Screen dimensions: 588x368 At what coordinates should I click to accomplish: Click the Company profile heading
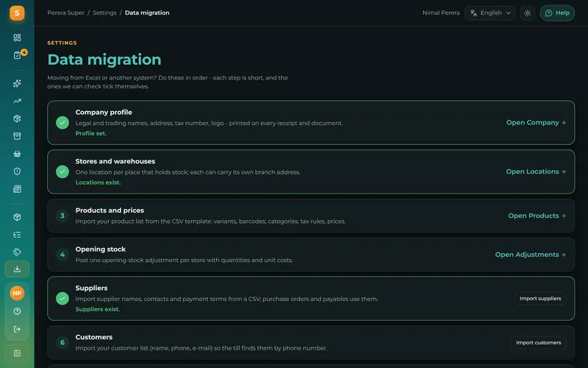point(104,113)
